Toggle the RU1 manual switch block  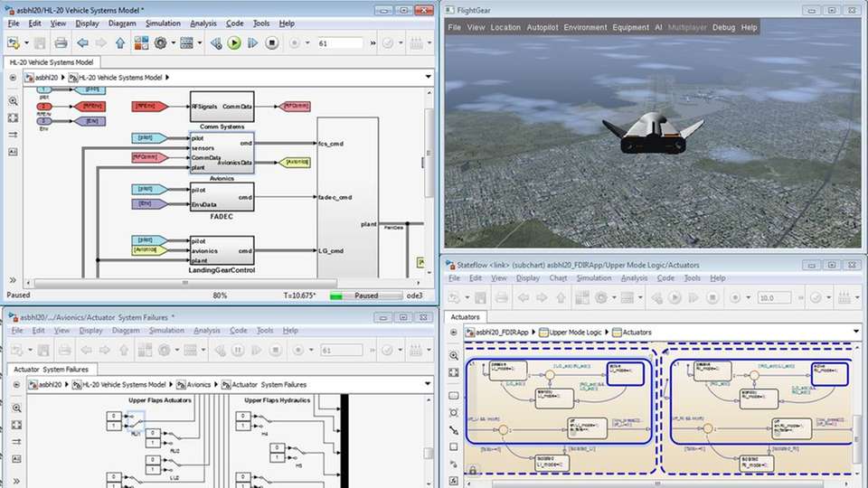pos(136,422)
